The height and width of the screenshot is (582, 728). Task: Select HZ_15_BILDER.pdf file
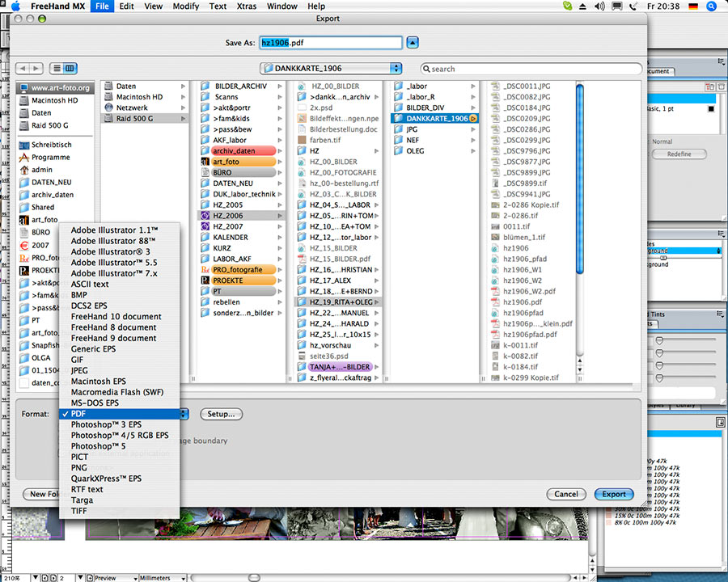(340, 259)
